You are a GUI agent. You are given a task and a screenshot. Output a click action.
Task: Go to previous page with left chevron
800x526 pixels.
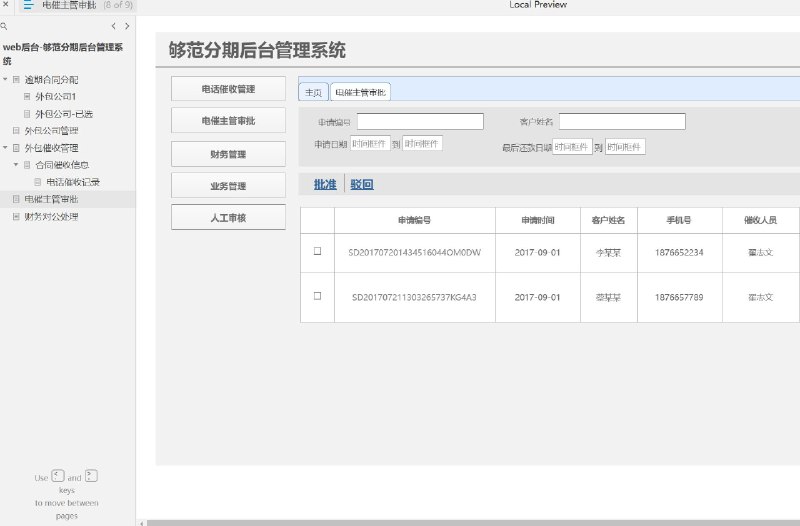pyautogui.click(x=113, y=26)
